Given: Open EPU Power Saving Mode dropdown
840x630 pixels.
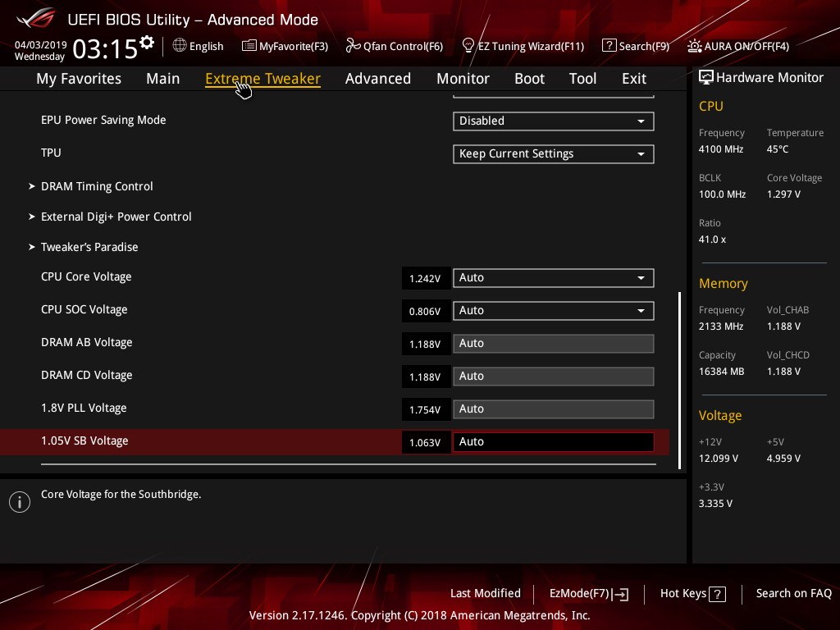Looking at the screenshot, I should 554,121.
